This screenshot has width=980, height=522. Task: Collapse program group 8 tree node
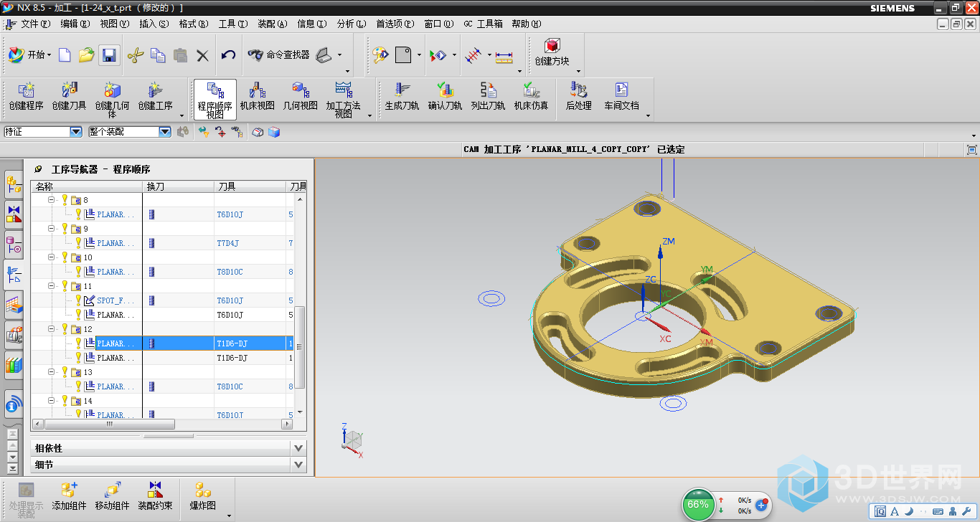pos(52,200)
